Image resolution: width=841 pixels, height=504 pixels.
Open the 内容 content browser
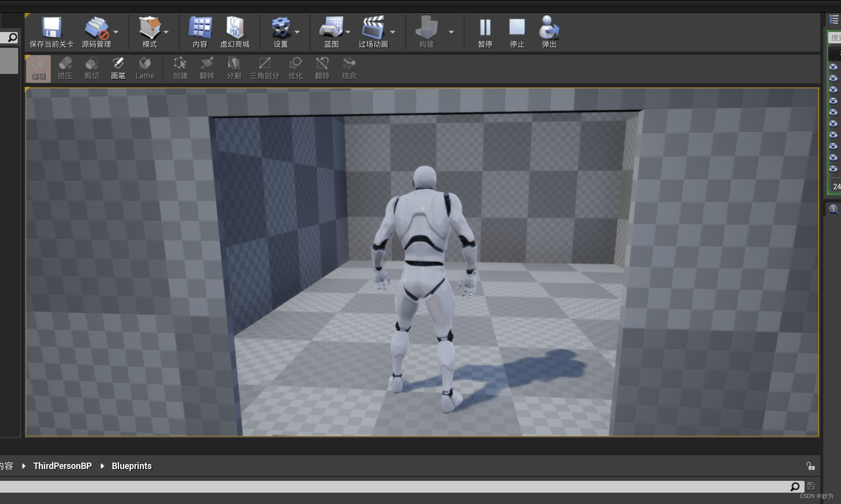coord(200,32)
